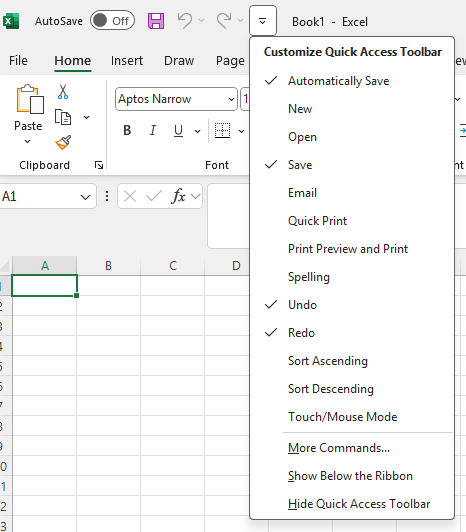Enable Spelling in the customize menu
The width and height of the screenshot is (466, 532).
(352, 277)
